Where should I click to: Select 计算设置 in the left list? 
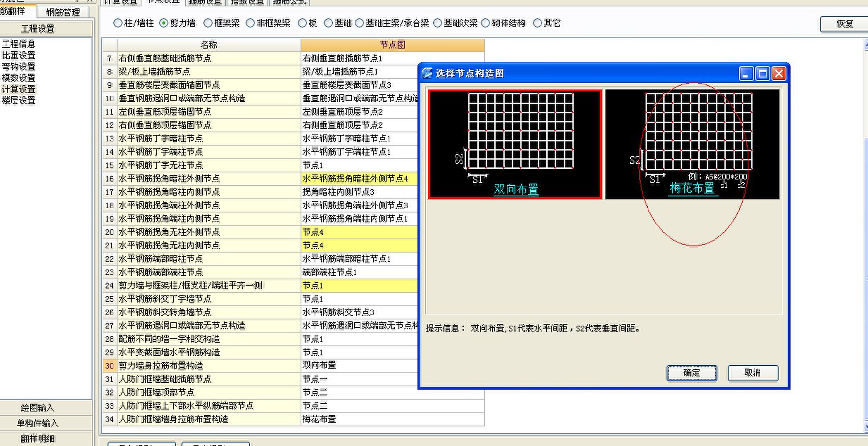coord(19,89)
